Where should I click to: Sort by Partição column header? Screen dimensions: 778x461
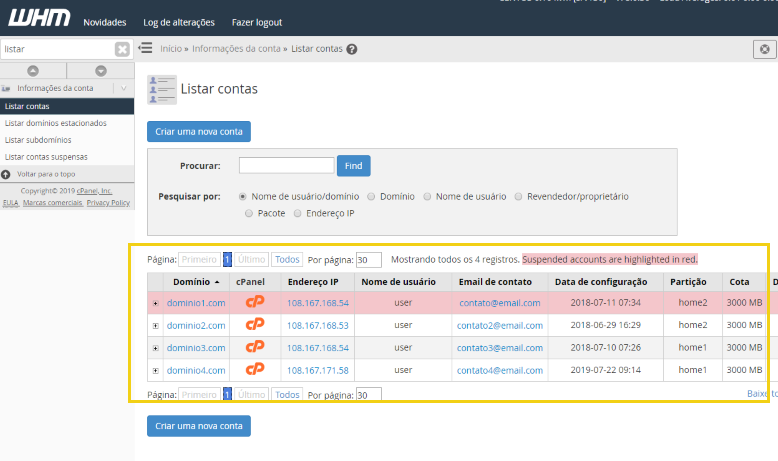click(x=688, y=282)
